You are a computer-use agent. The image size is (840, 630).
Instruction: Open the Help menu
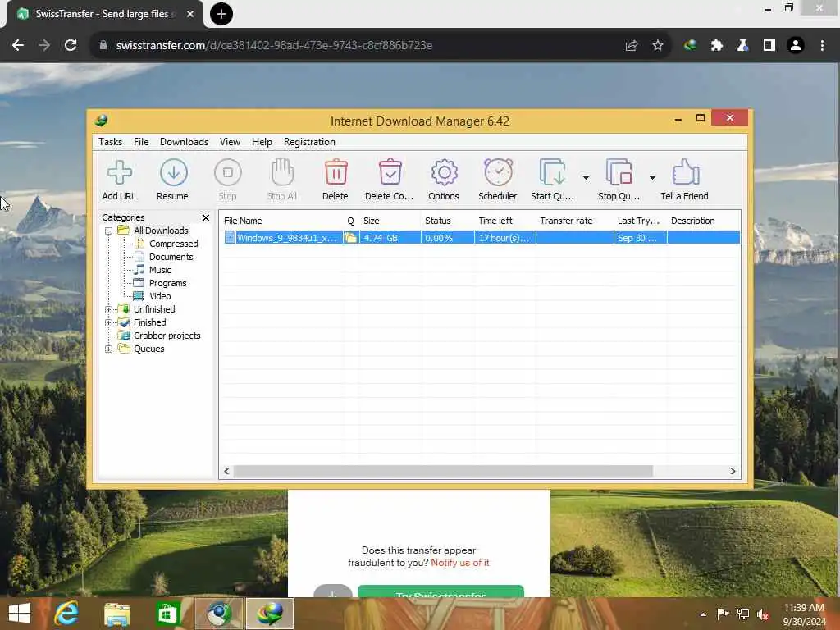click(x=262, y=141)
